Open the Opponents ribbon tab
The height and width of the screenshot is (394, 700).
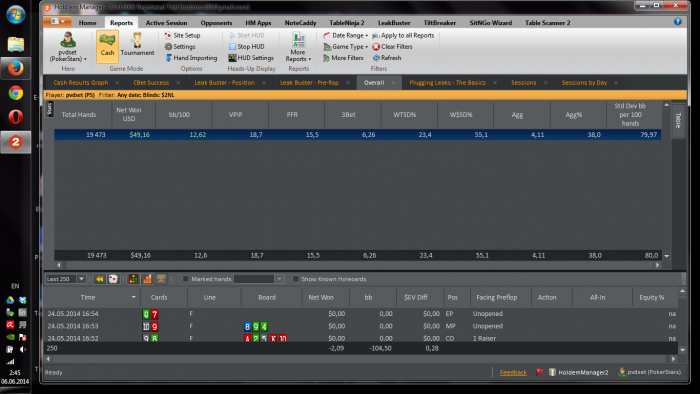tap(217, 23)
